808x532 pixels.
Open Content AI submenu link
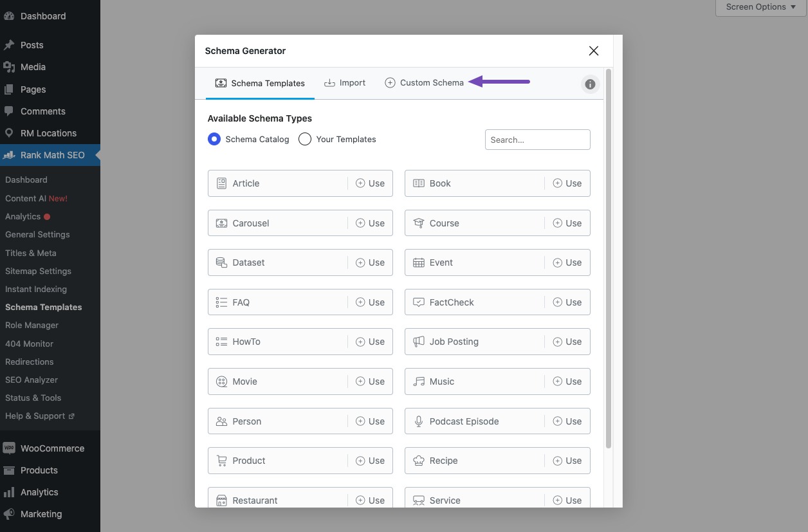[36, 198]
